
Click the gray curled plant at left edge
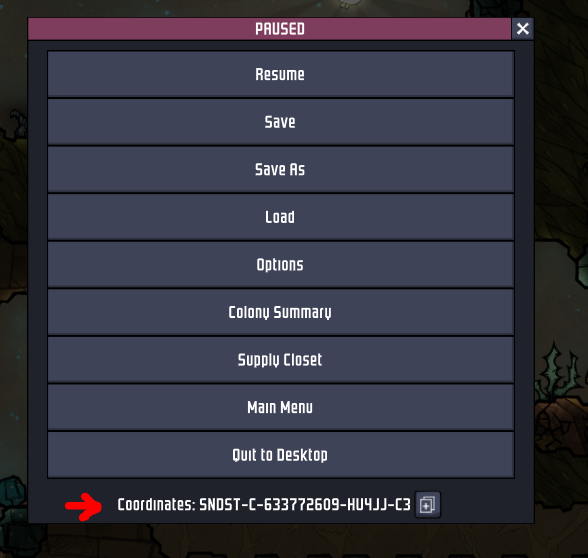coord(18,122)
